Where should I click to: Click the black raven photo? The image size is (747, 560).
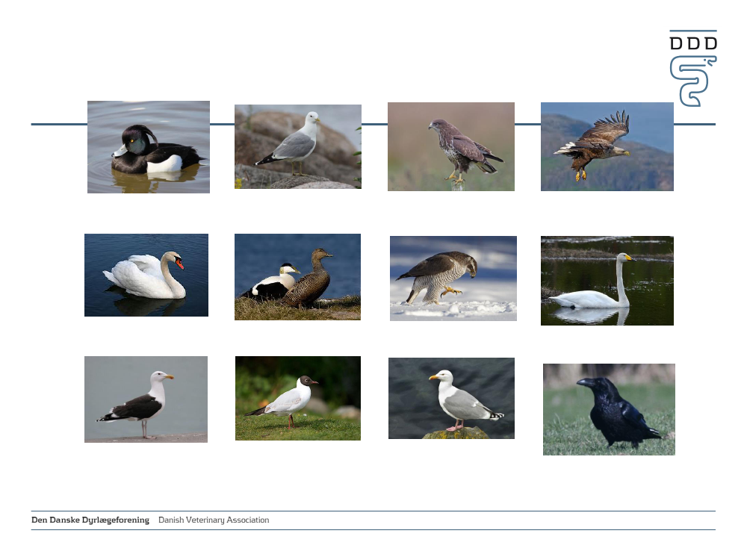coord(609,409)
